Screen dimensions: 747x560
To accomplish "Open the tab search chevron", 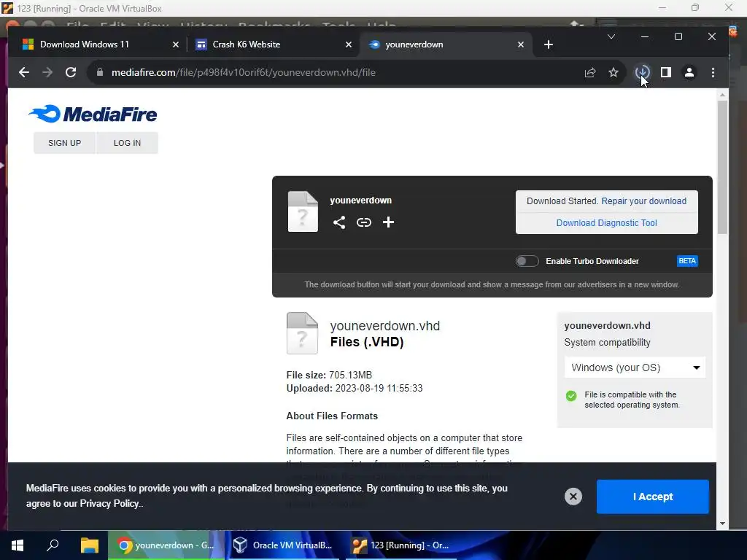I will [611, 36].
